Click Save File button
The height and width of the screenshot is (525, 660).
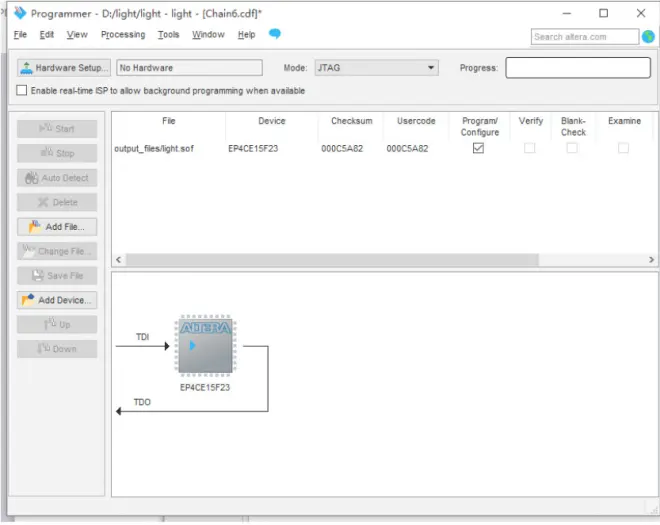click(x=57, y=275)
